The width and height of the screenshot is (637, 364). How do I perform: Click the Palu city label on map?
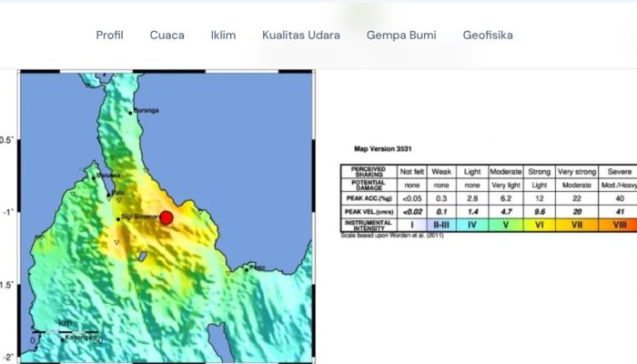click(118, 192)
